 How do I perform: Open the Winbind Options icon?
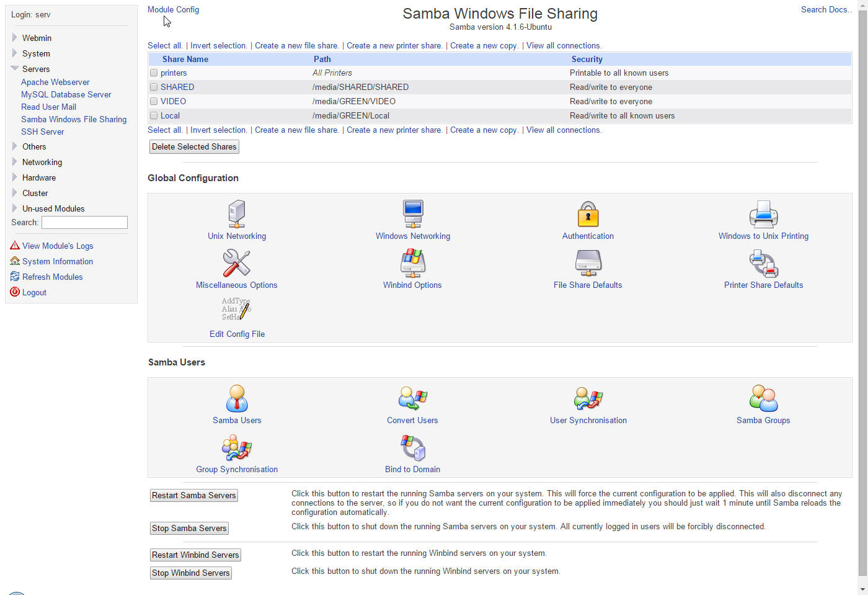[x=413, y=263]
